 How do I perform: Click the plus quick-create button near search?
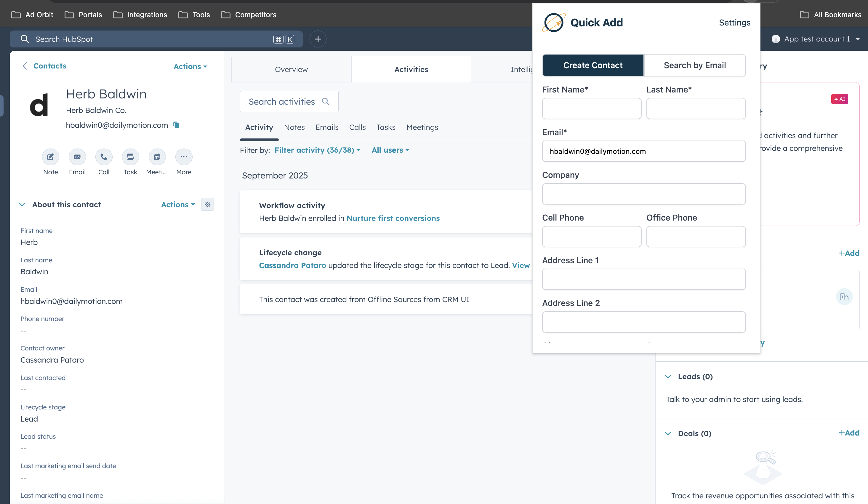click(318, 39)
